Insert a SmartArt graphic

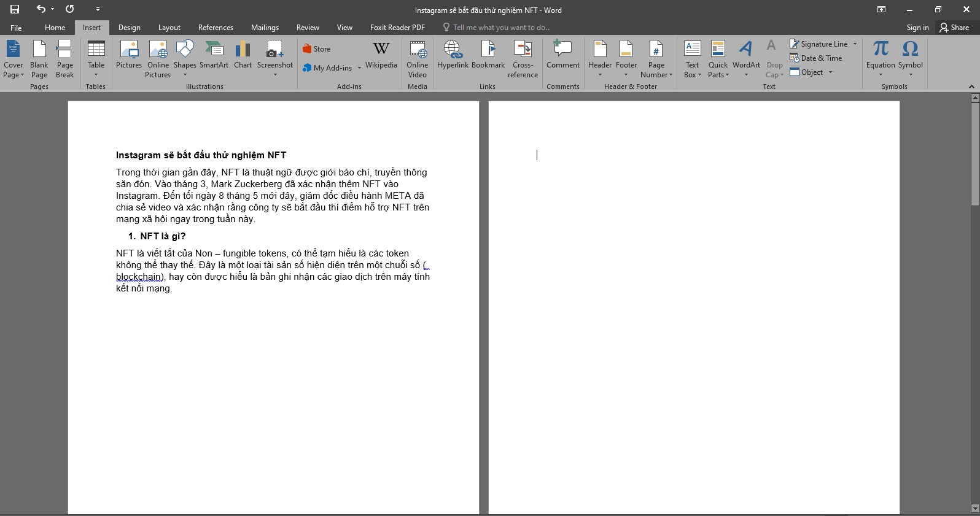[214, 55]
